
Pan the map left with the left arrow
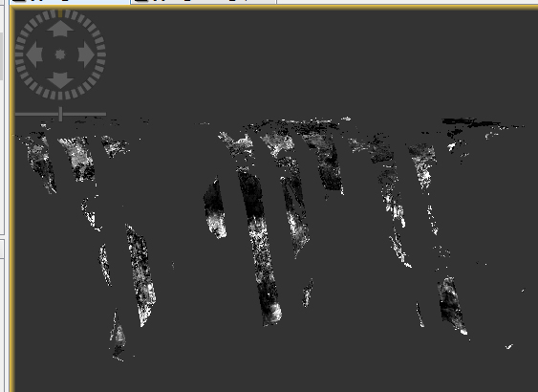point(34,54)
